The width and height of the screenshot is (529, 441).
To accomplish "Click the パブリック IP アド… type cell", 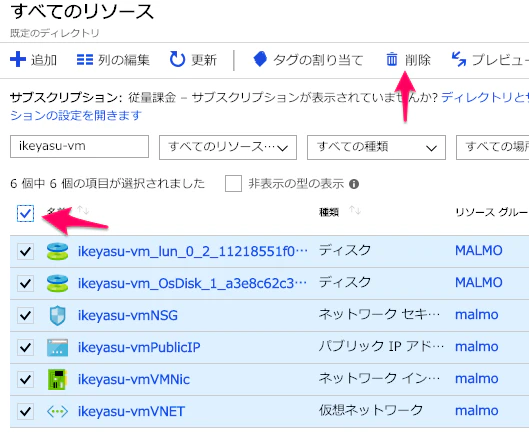I will (x=381, y=347).
